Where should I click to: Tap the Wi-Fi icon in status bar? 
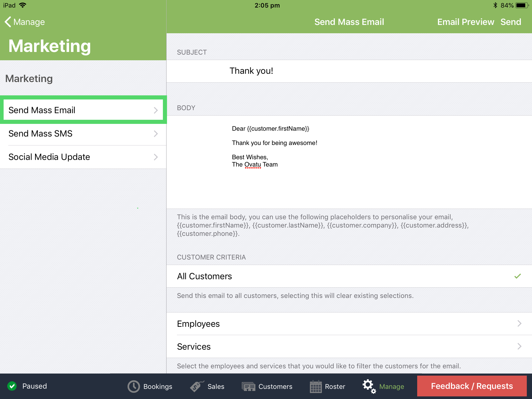click(23, 5)
